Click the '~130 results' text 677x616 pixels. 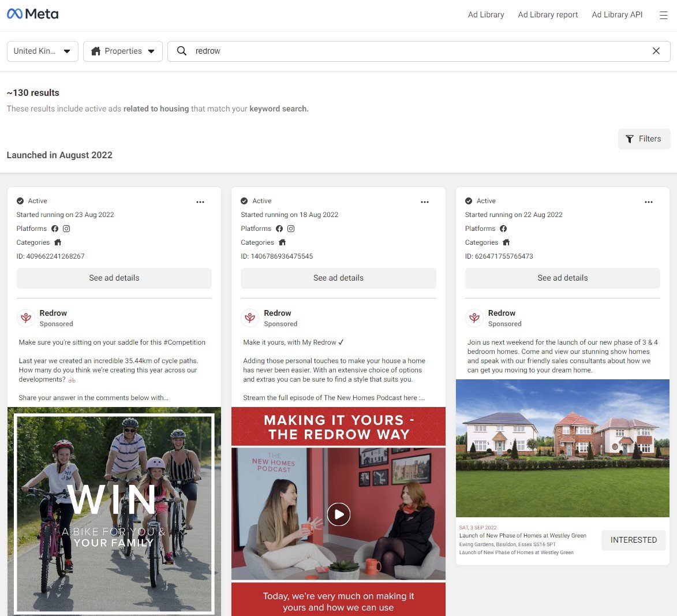(33, 93)
